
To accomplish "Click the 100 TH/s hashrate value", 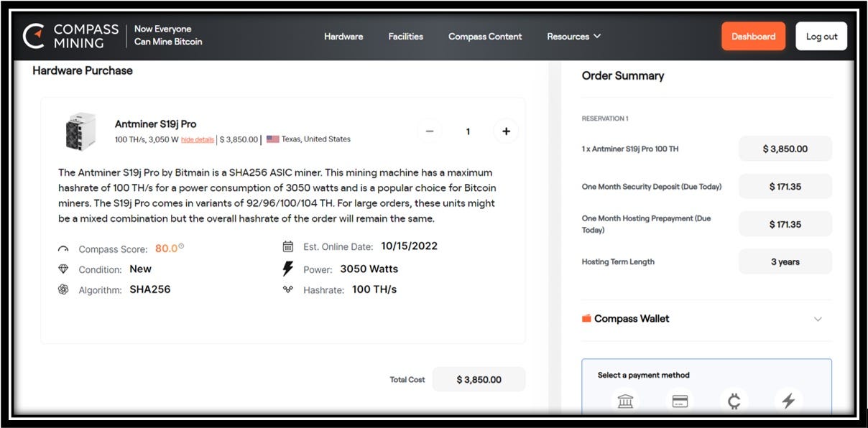I will pos(374,289).
